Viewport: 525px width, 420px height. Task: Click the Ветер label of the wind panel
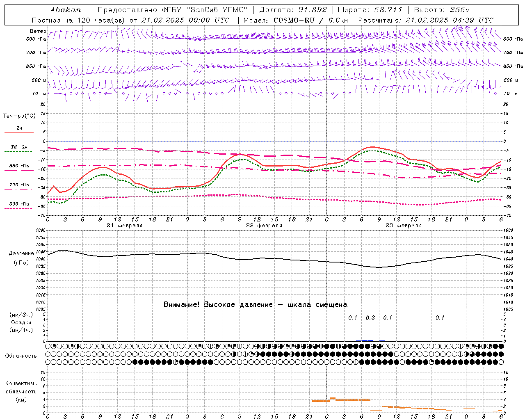click(38, 31)
